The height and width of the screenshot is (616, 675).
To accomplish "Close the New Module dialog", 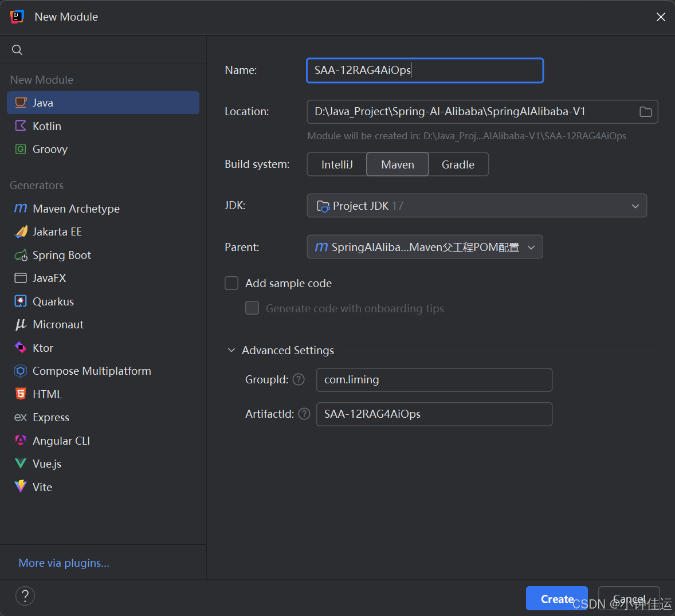I will (x=661, y=17).
